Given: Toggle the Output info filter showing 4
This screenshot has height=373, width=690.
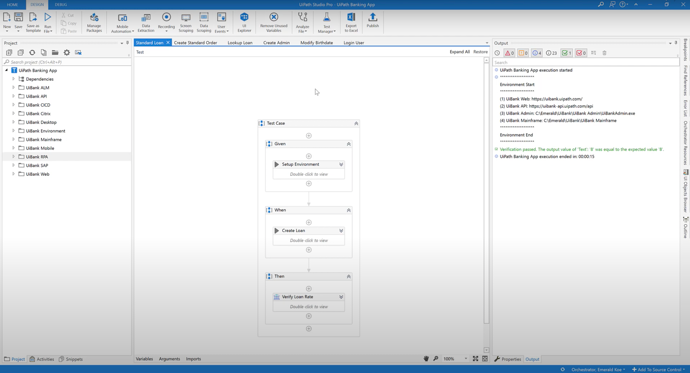Looking at the screenshot, I should click(537, 53).
